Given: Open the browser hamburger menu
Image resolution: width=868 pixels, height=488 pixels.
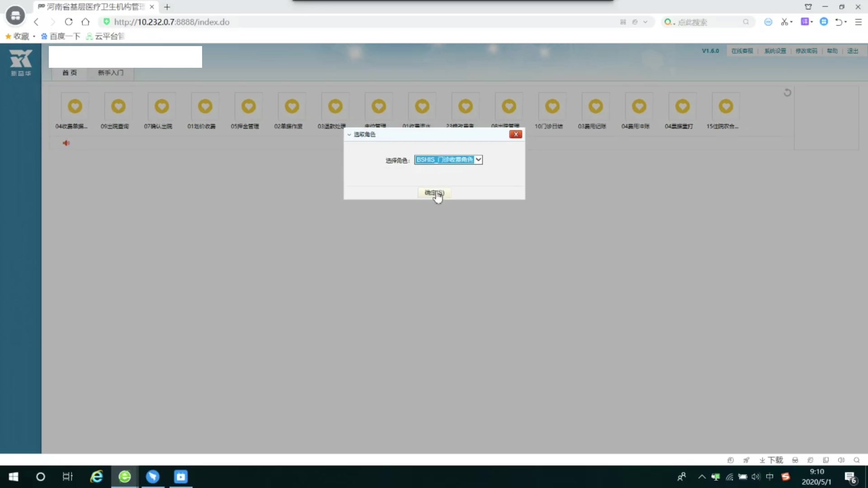Looking at the screenshot, I should (858, 22).
